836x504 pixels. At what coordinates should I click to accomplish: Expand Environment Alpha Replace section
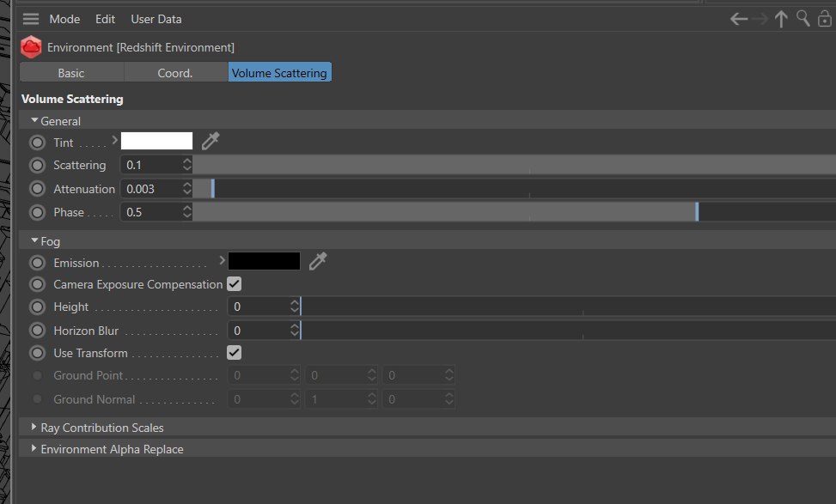(34, 448)
